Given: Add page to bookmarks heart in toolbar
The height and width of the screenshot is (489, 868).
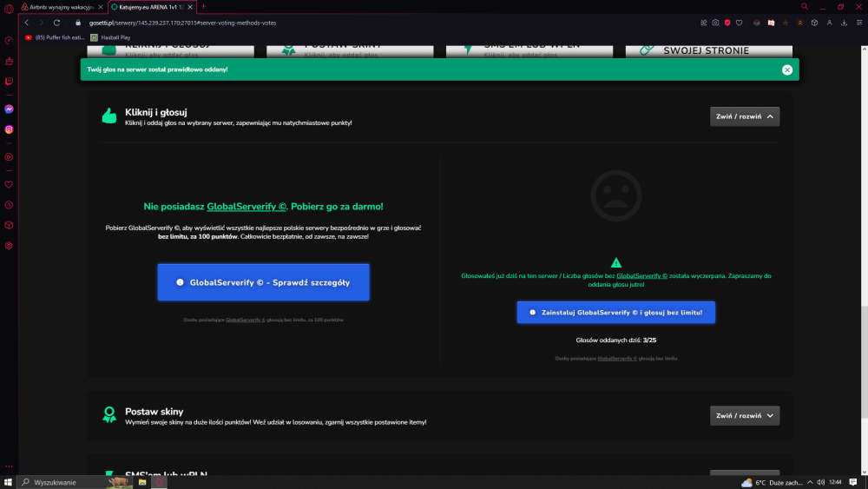Looking at the screenshot, I should point(739,23).
